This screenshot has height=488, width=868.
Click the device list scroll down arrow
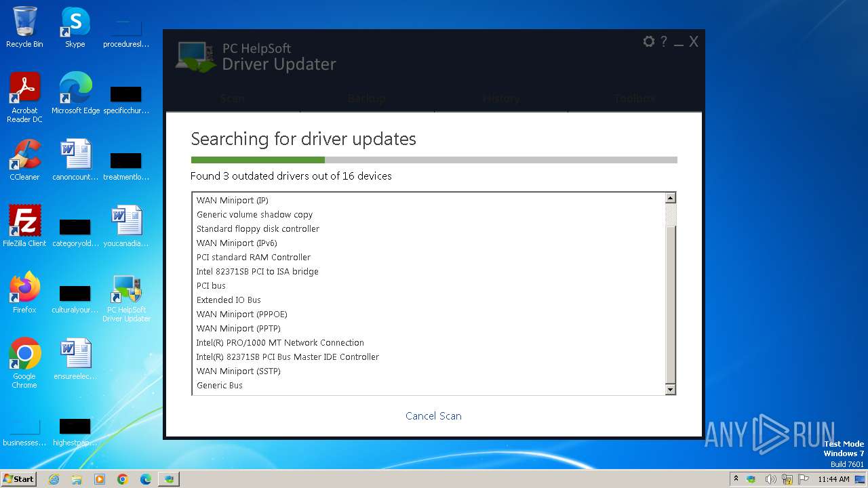tap(671, 389)
